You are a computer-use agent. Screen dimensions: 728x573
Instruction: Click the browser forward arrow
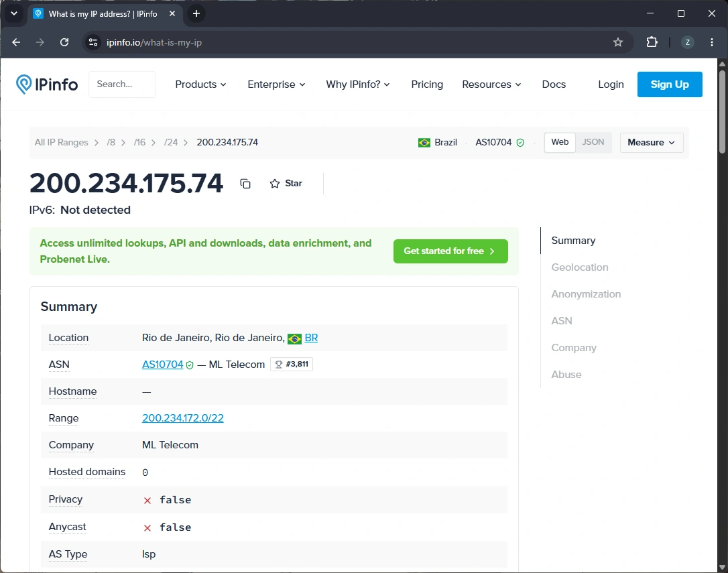click(40, 42)
